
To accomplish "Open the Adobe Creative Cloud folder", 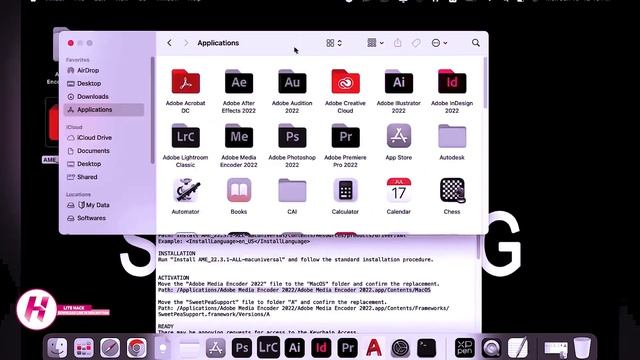I will pos(345,82).
